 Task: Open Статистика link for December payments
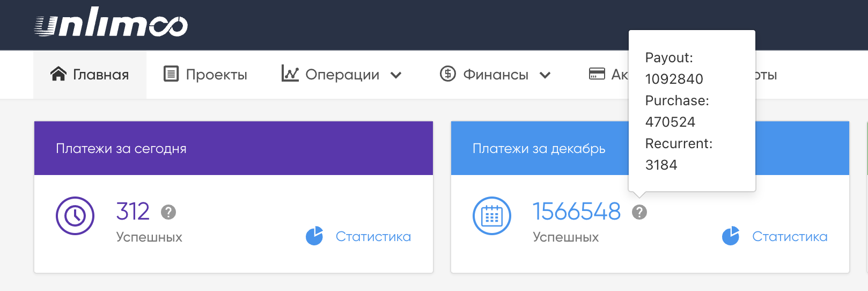(x=789, y=237)
